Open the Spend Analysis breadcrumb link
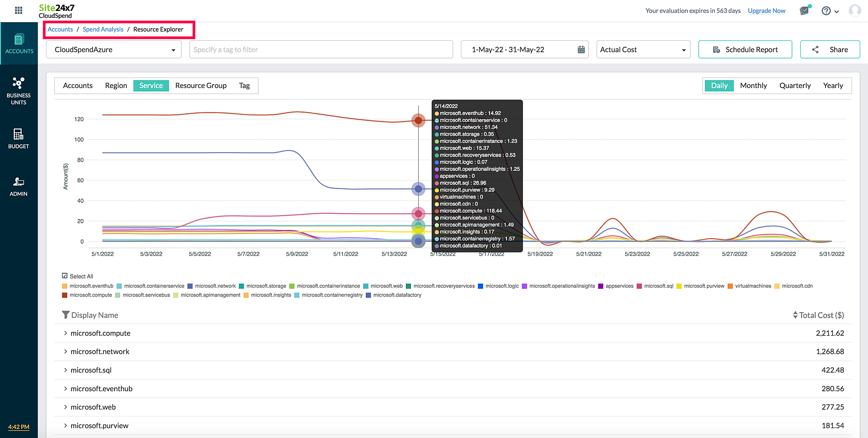868x438 pixels. coord(103,29)
